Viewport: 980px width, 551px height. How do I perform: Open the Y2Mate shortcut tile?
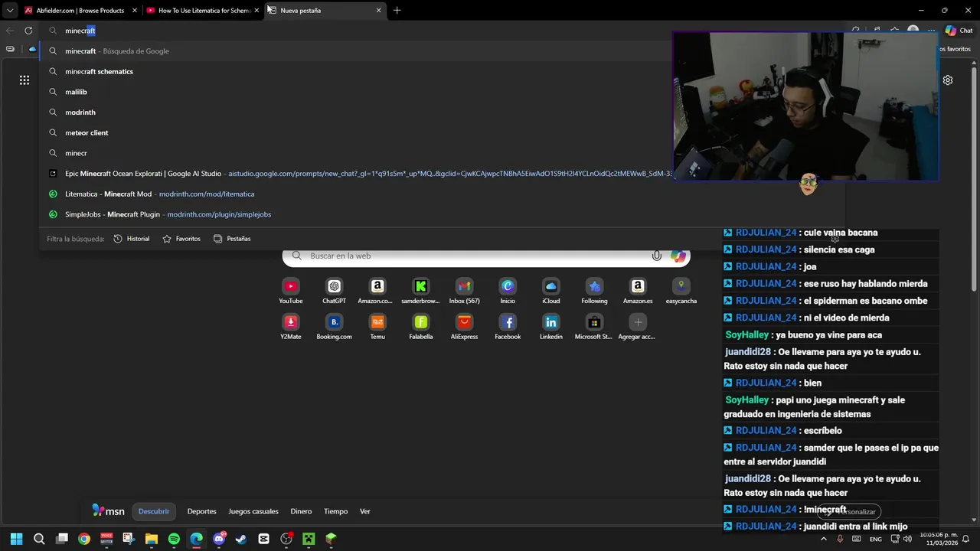(x=291, y=327)
